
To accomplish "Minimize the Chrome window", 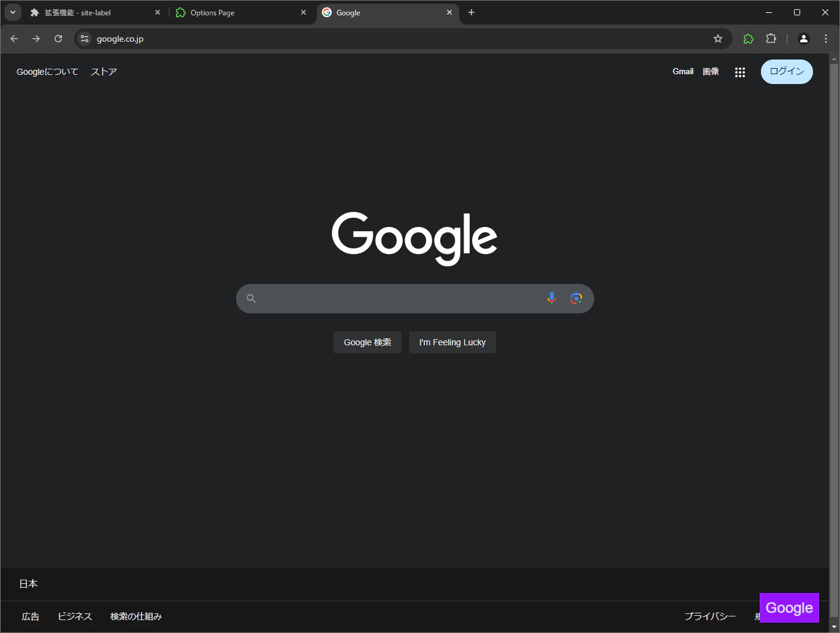I will 769,12.
